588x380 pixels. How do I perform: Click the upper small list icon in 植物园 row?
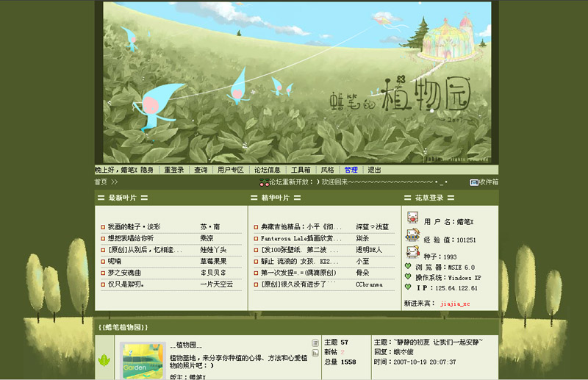coord(315,343)
